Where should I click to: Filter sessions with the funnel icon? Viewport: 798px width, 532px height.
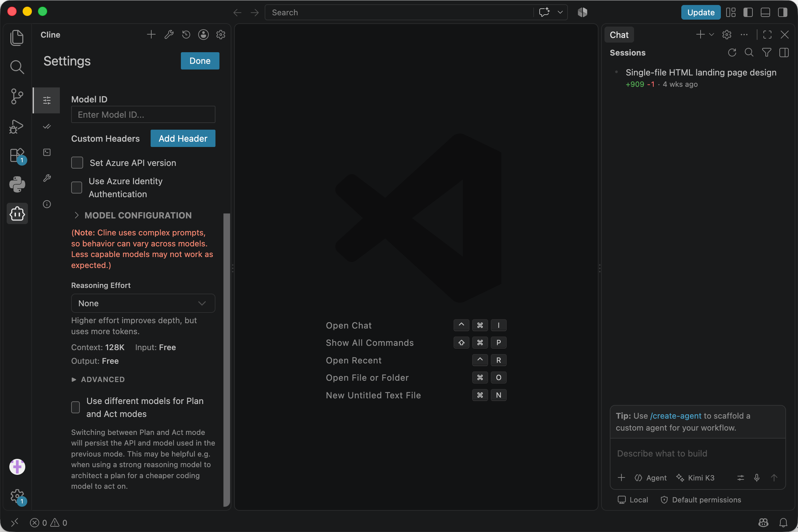pos(766,53)
